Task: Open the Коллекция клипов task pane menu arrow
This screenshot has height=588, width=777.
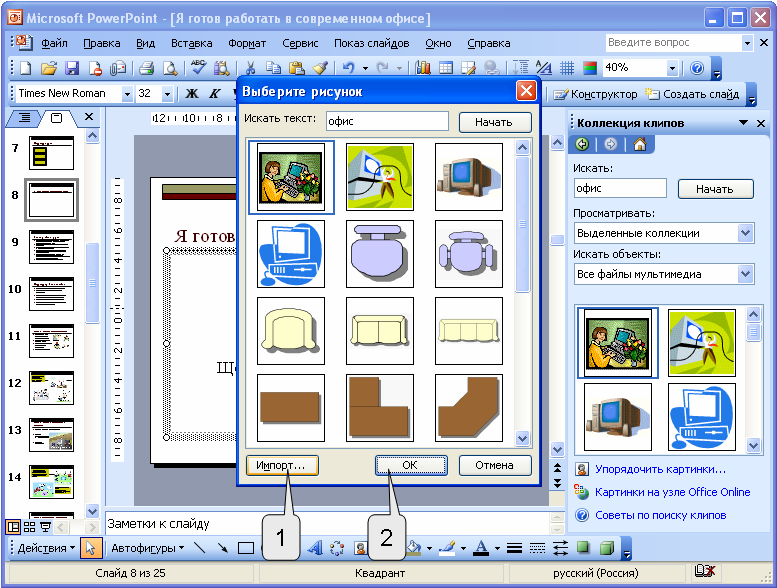Action: 743,122
